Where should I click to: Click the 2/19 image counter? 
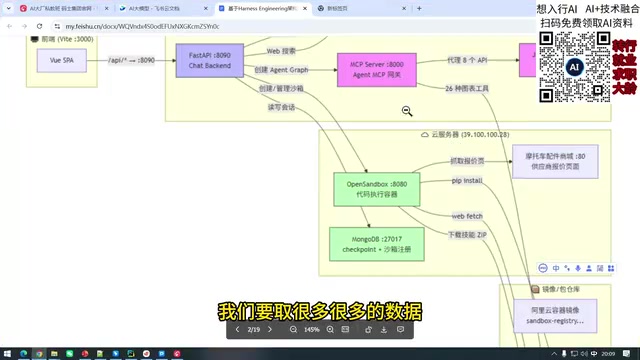pos(253,329)
